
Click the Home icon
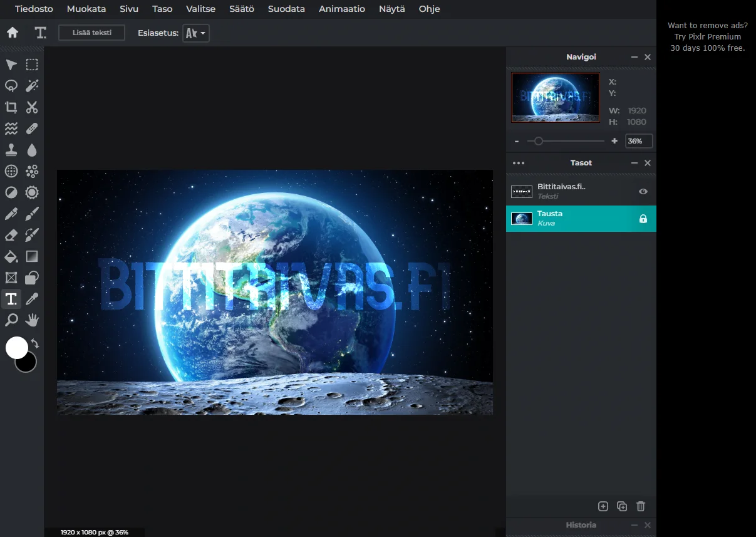pyautogui.click(x=13, y=33)
